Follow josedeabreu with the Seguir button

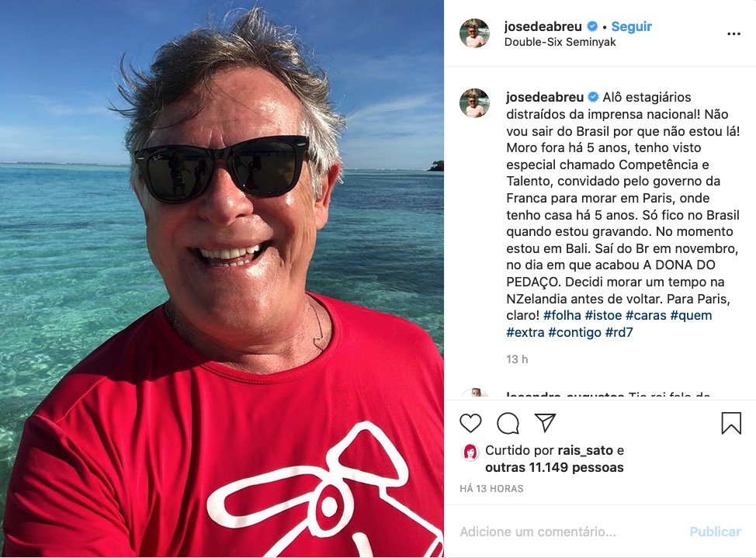[631, 26]
